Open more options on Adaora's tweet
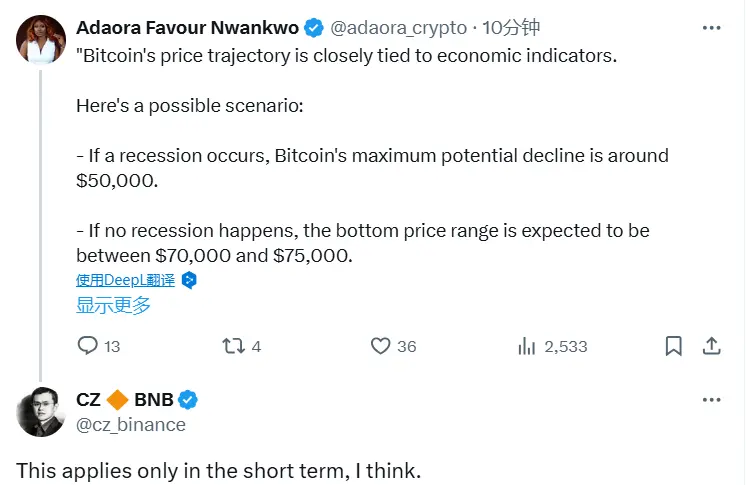This screenshot has width=746, height=485. (x=711, y=27)
